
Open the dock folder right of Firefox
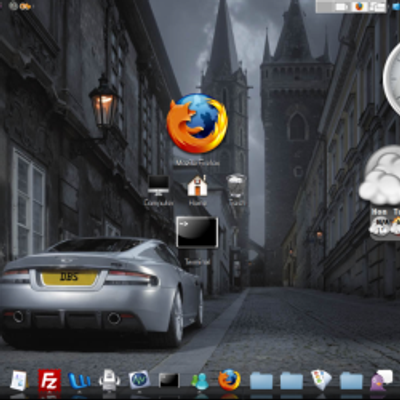261,381
